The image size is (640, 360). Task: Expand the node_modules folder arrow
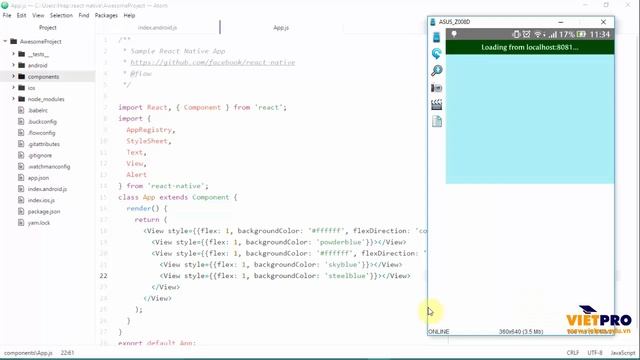[13, 99]
